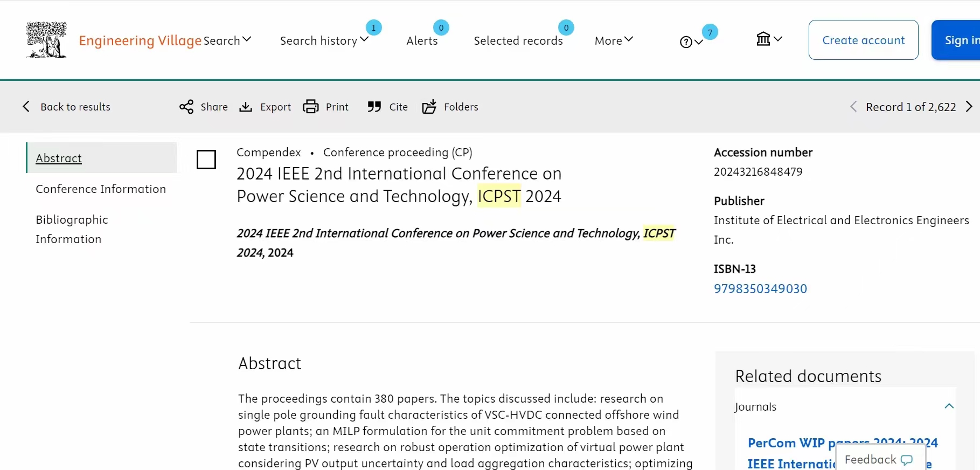
Task: Click the conference proceeding title heading
Action: pos(399,185)
